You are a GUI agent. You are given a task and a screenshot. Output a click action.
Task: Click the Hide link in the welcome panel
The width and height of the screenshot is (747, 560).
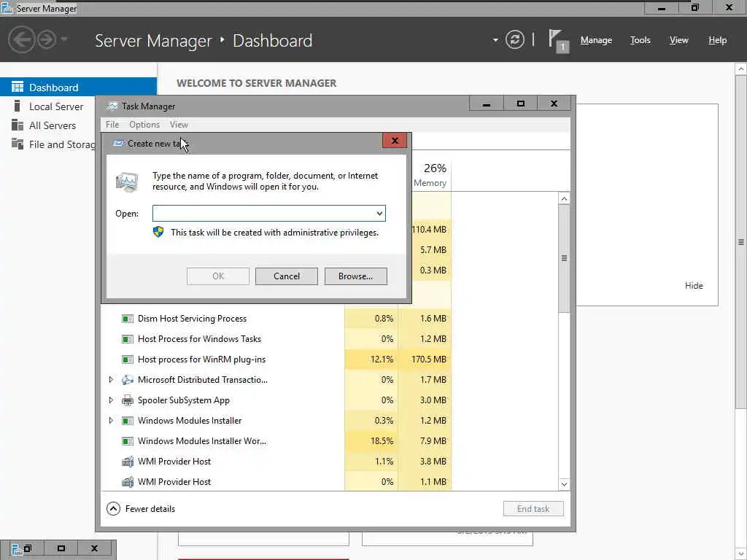click(694, 286)
